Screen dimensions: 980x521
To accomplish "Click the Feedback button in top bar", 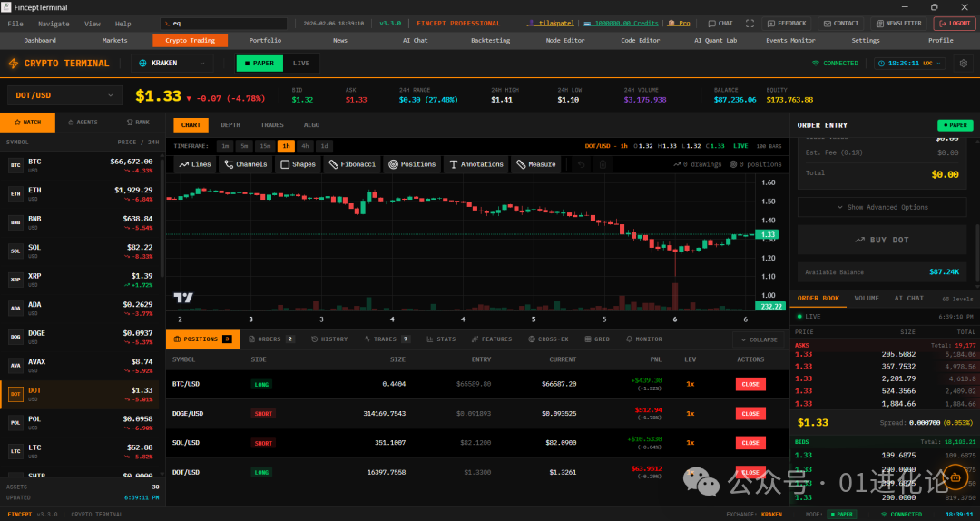I will [786, 23].
